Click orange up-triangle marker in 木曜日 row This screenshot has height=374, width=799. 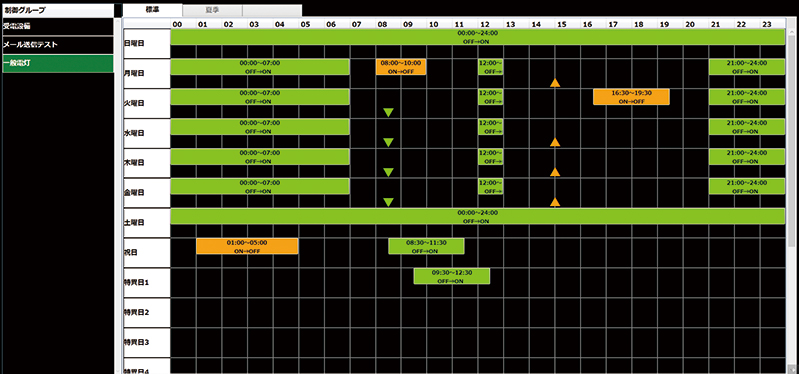555,172
